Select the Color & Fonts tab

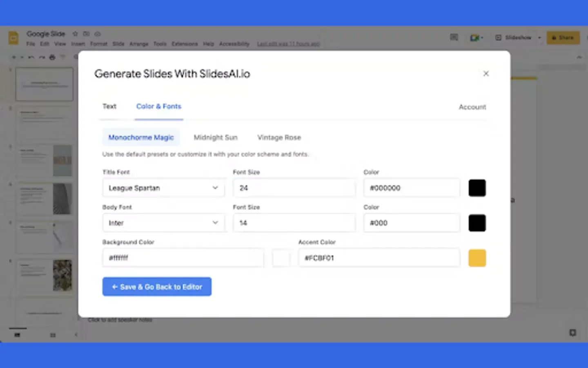pos(159,106)
